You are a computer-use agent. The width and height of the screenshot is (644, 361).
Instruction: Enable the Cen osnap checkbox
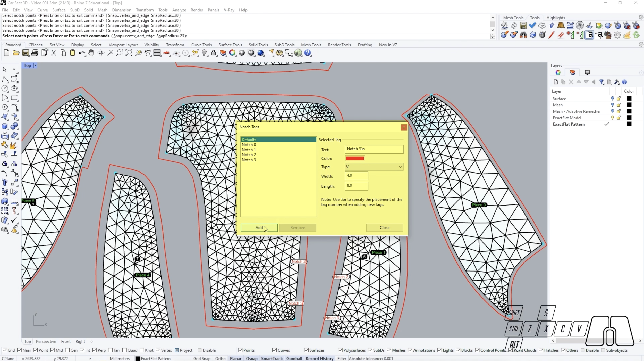(x=67, y=350)
